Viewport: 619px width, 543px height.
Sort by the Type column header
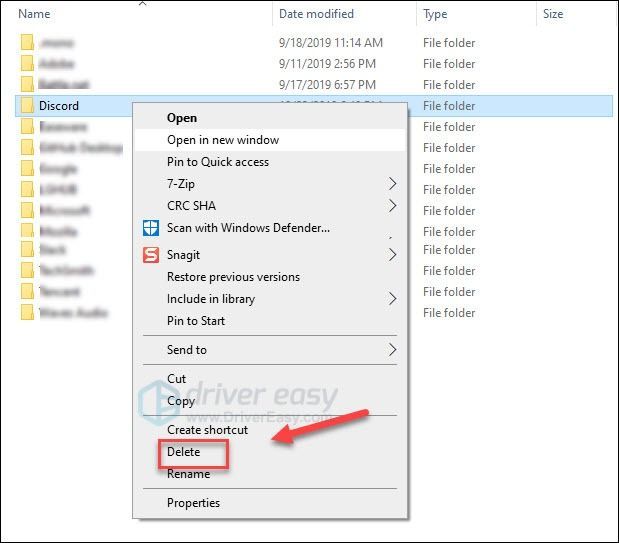point(435,14)
